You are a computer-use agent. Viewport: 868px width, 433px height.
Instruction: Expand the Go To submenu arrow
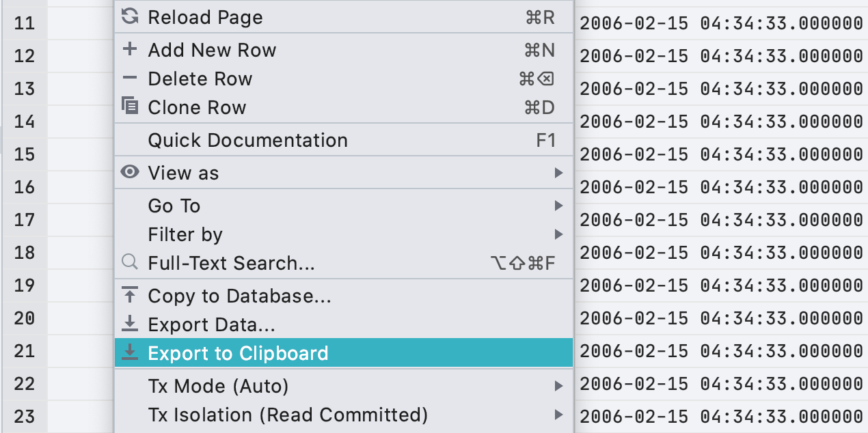pyautogui.click(x=558, y=206)
